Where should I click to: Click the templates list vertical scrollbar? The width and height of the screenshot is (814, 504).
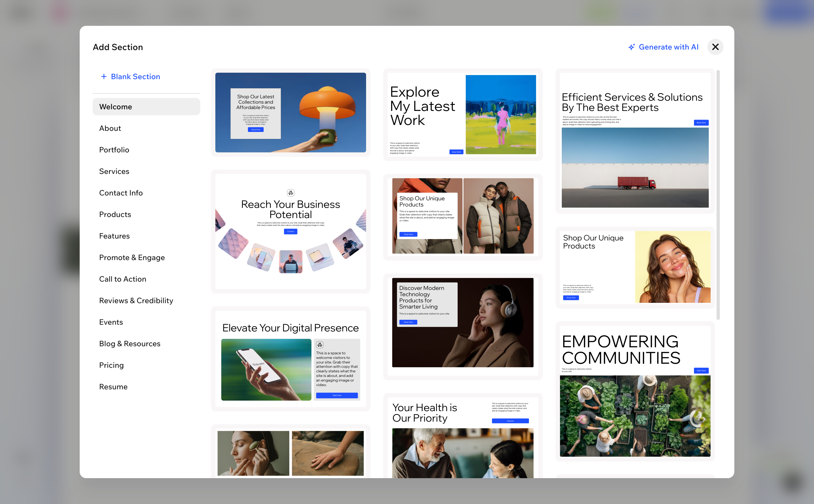point(718,195)
